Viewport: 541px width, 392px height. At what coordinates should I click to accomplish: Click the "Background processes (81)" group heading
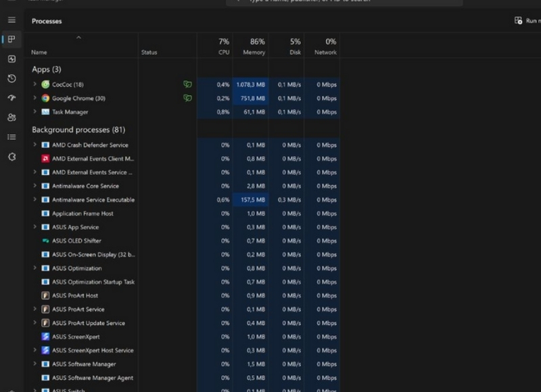(78, 130)
